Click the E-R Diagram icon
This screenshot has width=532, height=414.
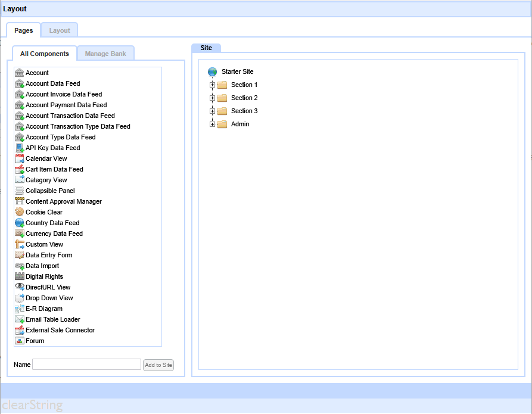pos(20,309)
